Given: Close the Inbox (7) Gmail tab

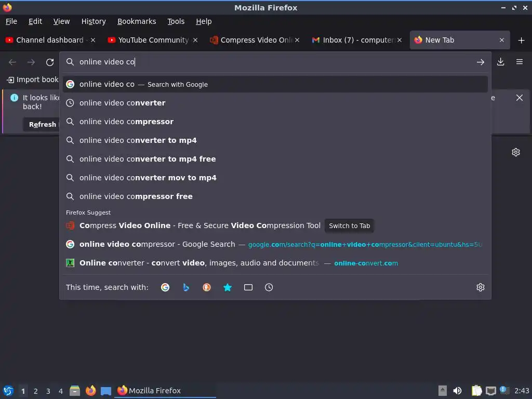Looking at the screenshot, I should pos(400,40).
